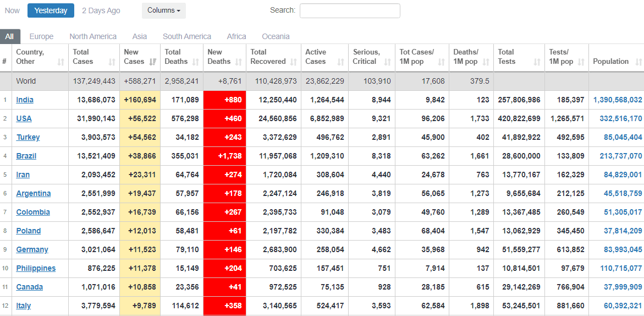
Task: Sort by Total Cases column arrow icon
Action: (x=112, y=62)
